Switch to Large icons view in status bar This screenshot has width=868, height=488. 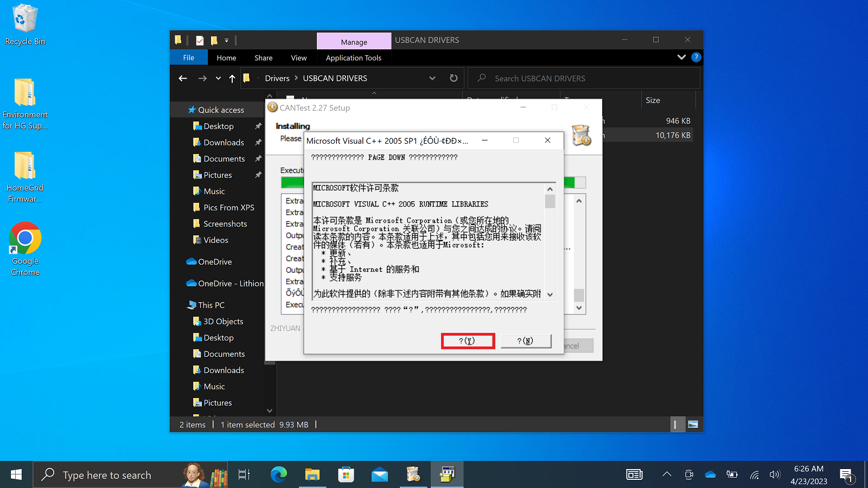(693, 425)
